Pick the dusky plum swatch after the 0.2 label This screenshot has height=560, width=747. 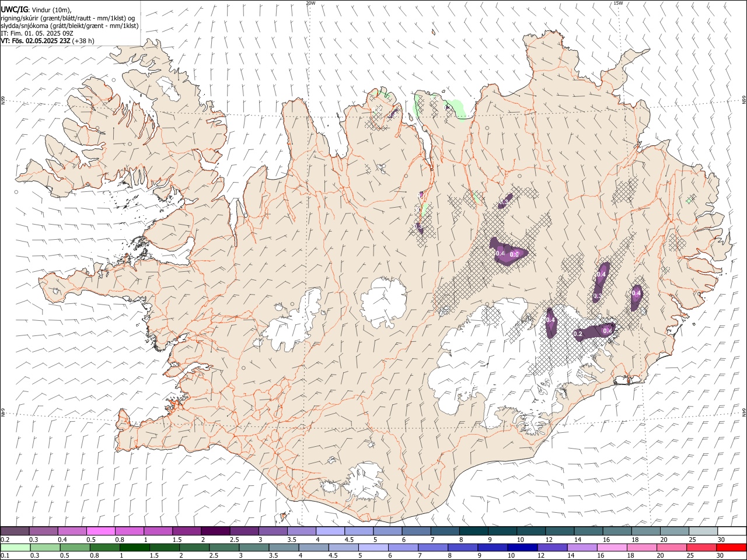click(x=15, y=531)
